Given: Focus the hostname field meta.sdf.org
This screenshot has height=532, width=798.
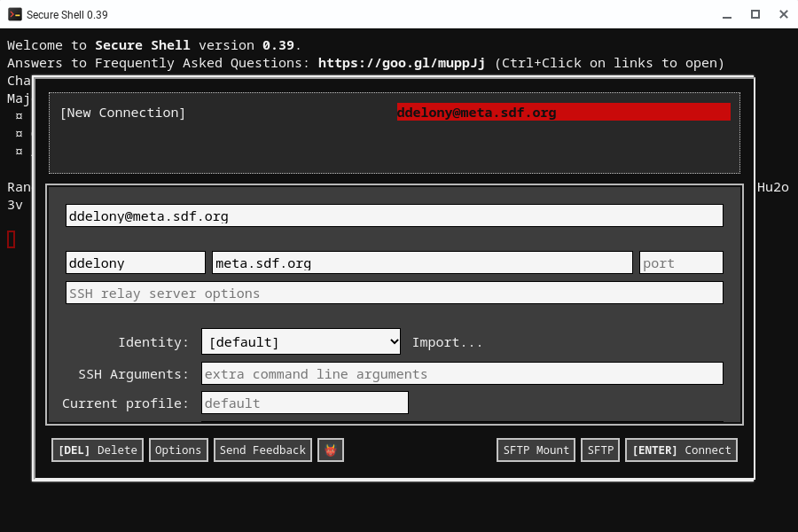Looking at the screenshot, I should point(422,262).
